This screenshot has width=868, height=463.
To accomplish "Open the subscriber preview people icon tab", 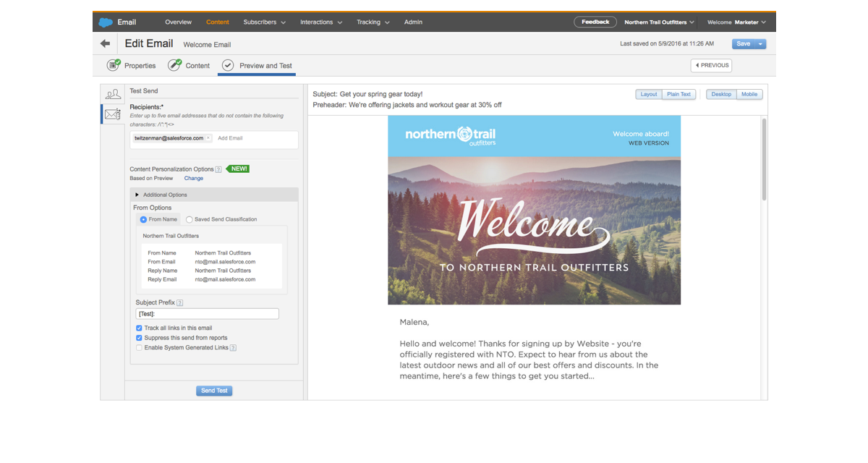I will (113, 94).
